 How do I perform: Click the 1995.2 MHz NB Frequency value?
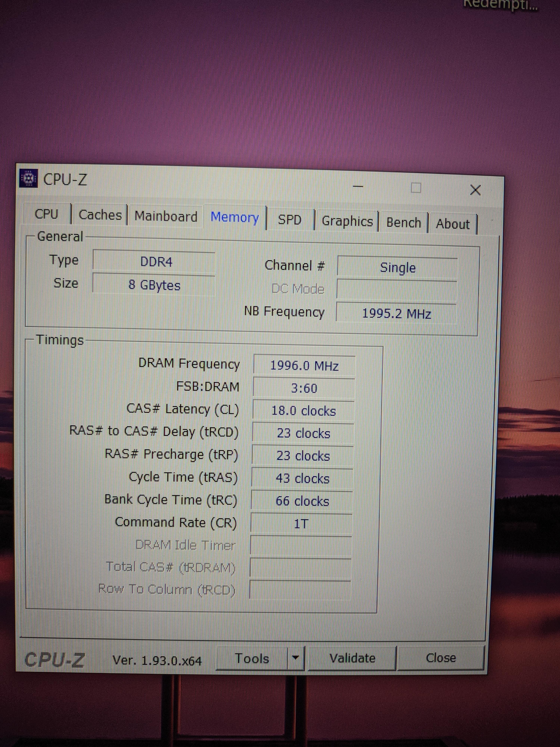pyautogui.click(x=397, y=314)
